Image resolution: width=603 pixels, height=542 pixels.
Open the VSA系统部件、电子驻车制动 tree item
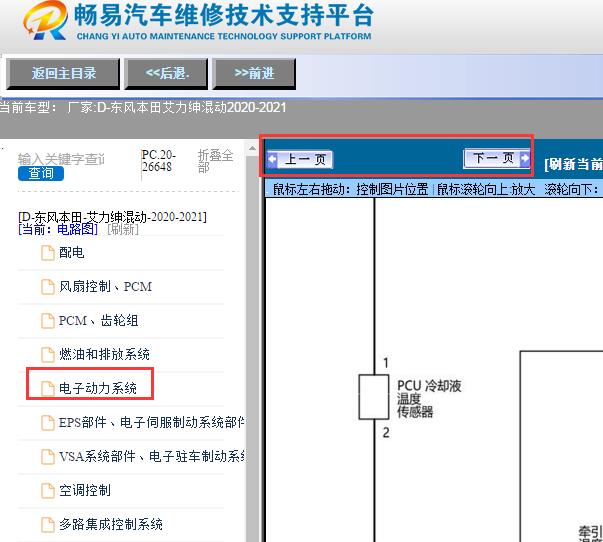[152, 456]
